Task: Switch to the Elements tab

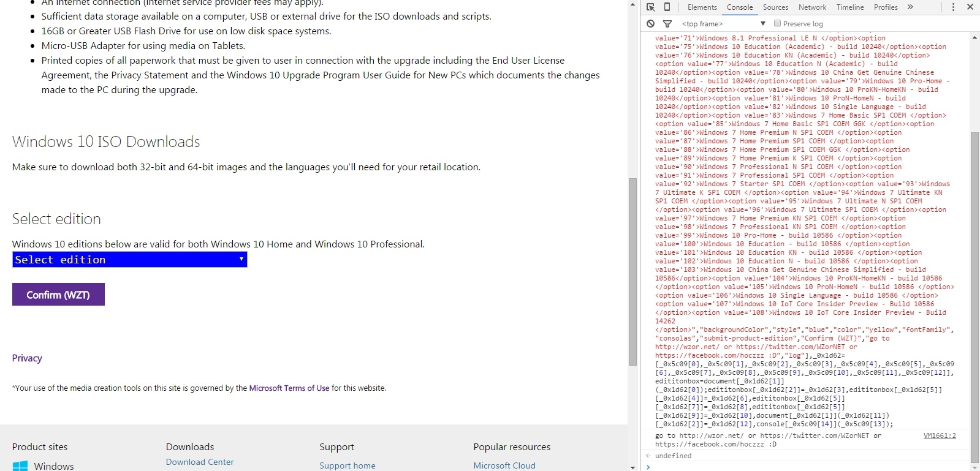Action: (702, 7)
